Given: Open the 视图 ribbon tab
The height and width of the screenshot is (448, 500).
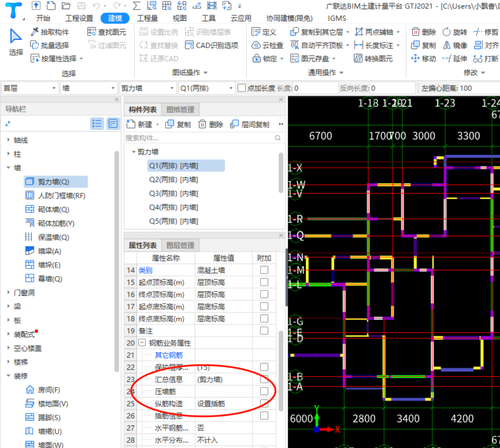Looking at the screenshot, I should coord(179,18).
